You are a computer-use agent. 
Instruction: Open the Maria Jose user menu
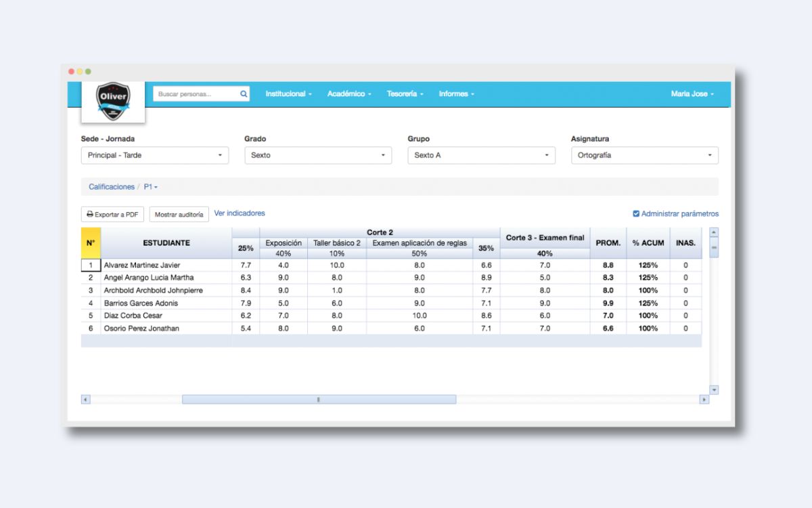[692, 94]
